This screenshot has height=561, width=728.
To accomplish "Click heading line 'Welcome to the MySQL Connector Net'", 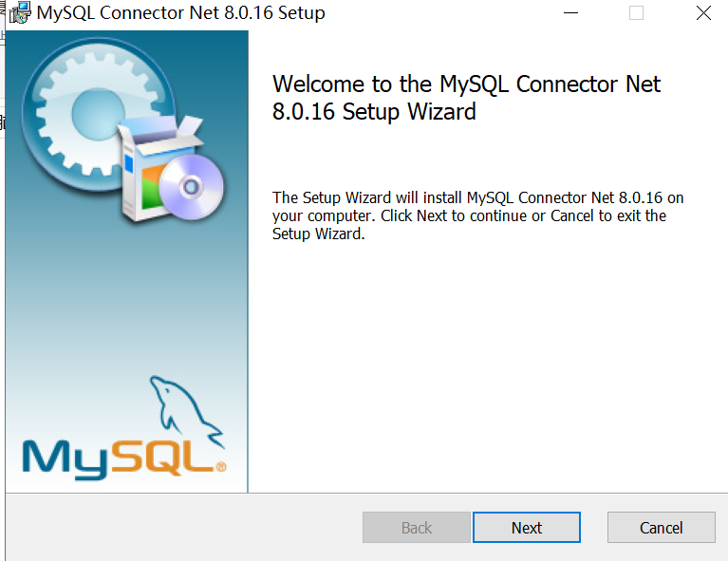I will pos(466,84).
